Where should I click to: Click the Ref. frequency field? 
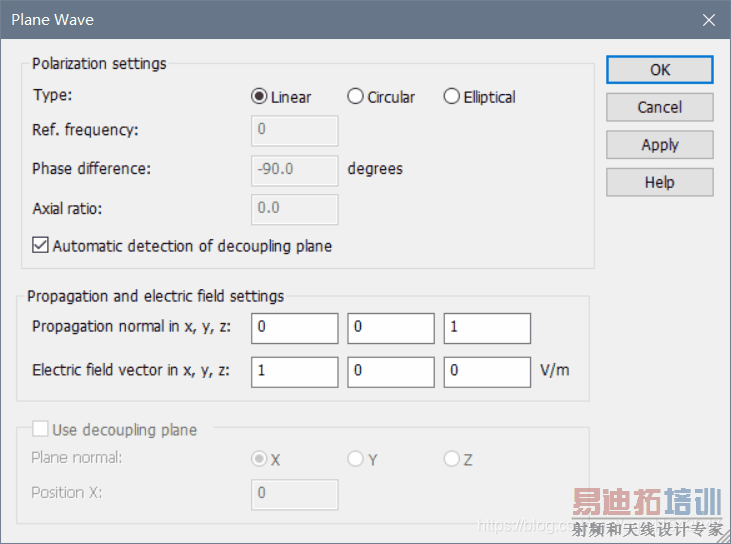[x=295, y=130]
